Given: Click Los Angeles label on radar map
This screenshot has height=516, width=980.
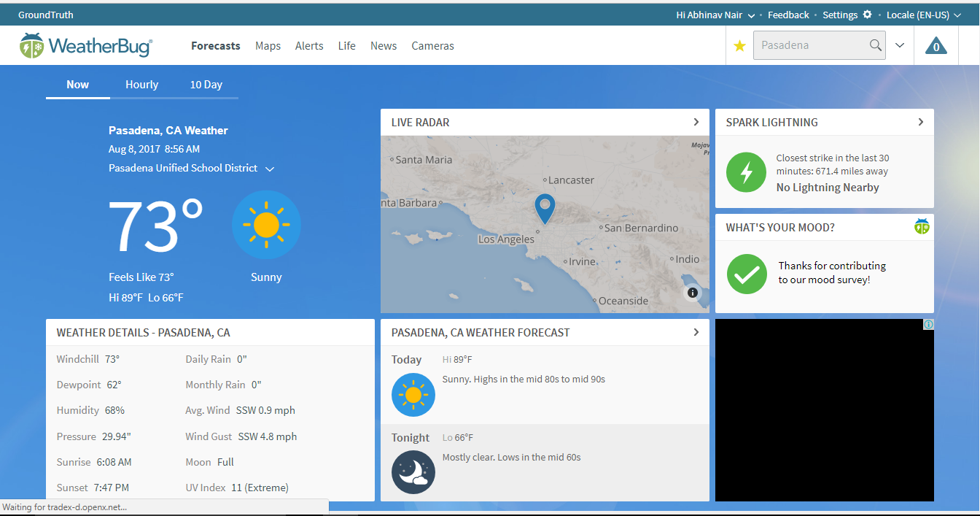Looking at the screenshot, I should 506,239.
